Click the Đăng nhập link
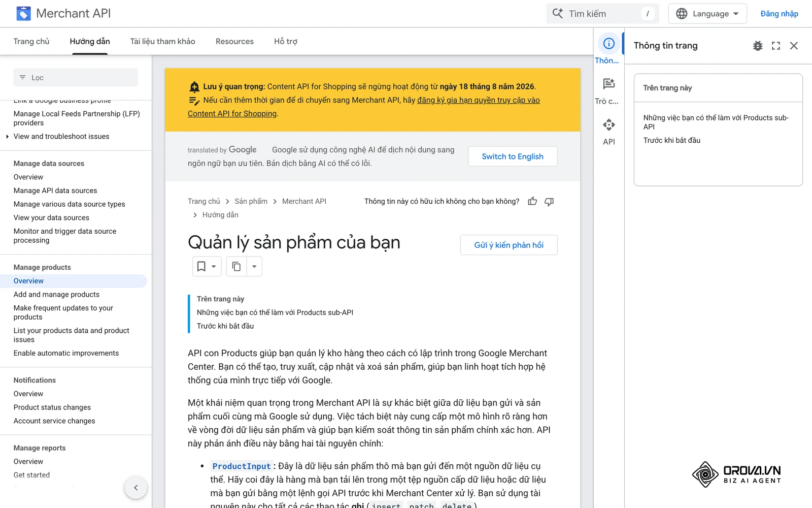The image size is (812, 508). coord(779,14)
